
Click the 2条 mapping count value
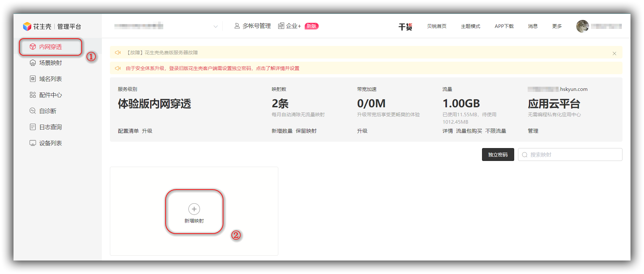click(x=280, y=103)
